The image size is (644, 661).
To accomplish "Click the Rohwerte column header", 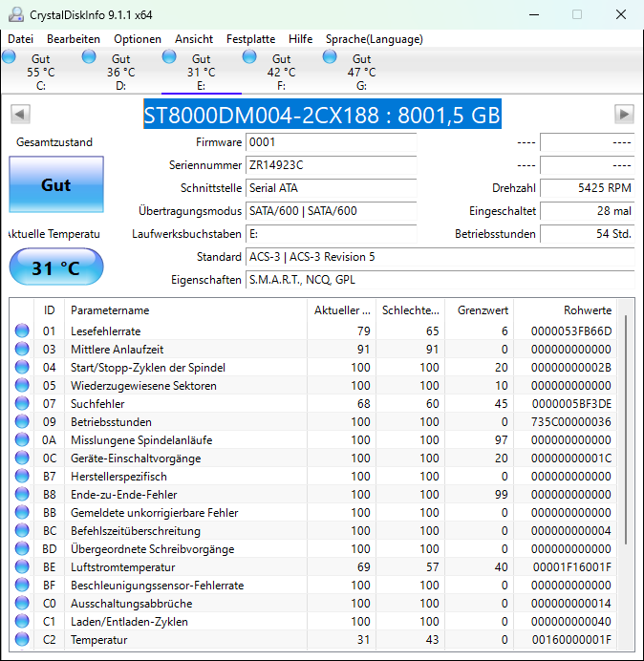I will tap(565, 310).
